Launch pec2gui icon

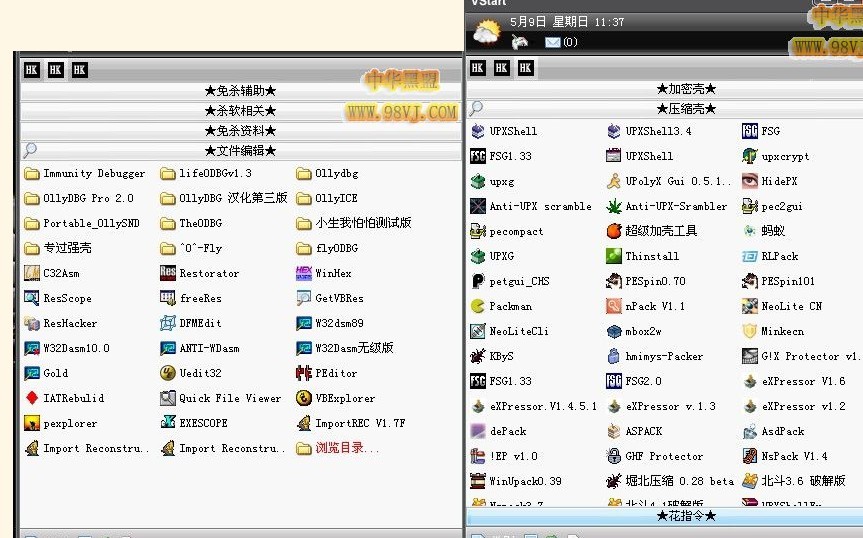[750, 206]
